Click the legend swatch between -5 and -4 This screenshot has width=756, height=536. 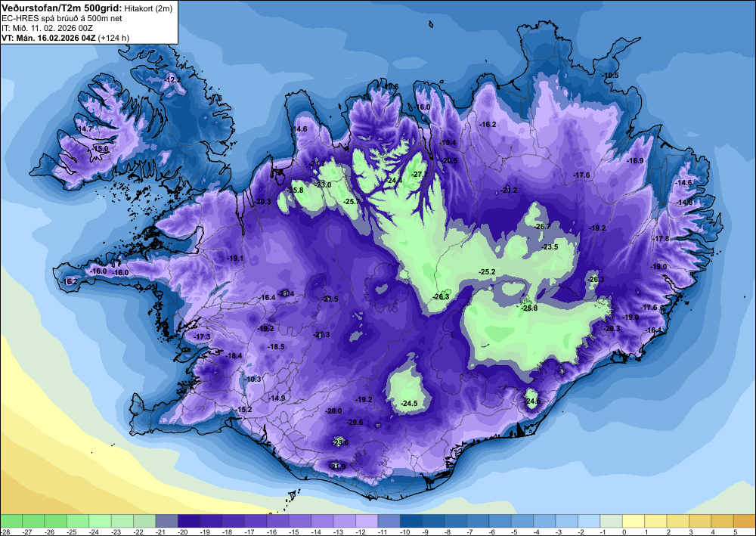coord(522,521)
